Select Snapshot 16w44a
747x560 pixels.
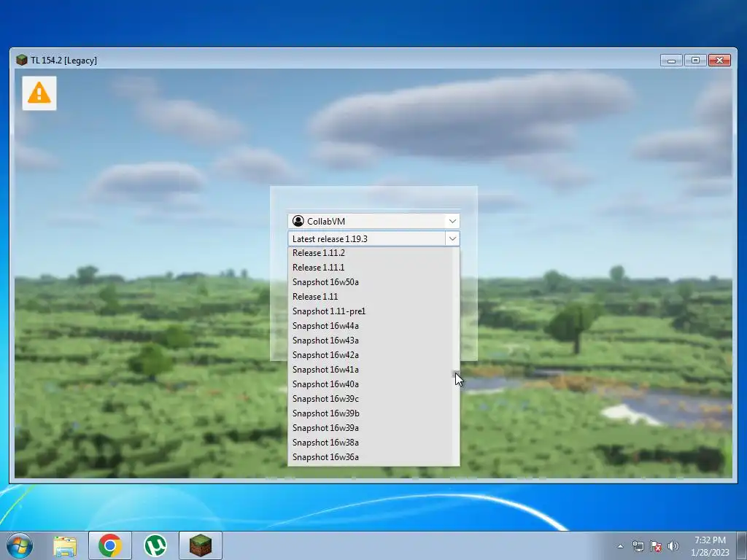[x=370, y=326]
